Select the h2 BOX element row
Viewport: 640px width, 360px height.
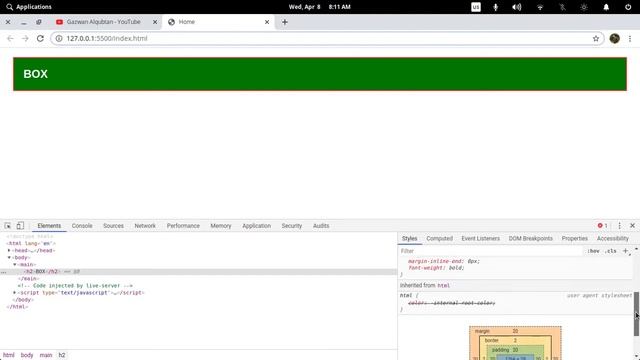(x=198, y=271)
